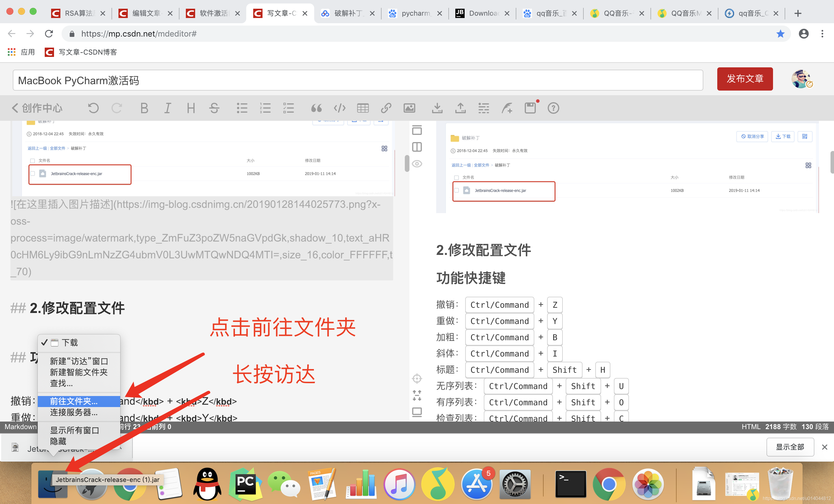Click the 发布文章 publish button
This screenshot has width=834, height=504.
tap(745, 79)
